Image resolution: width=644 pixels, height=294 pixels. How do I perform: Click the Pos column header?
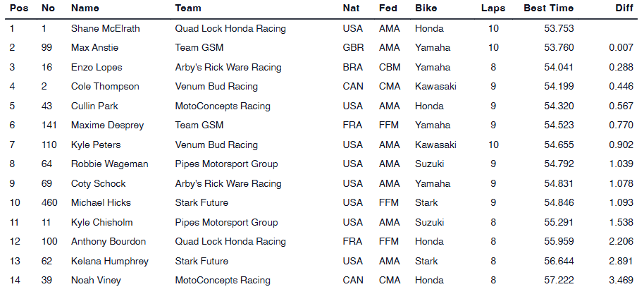(x=18, y=8)
